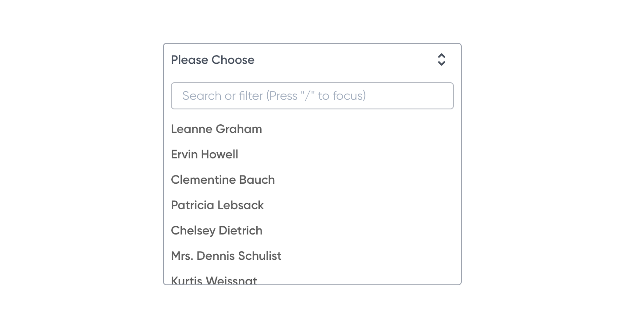The height and width of the screenshot is (322, 644).
Task: Click the first name in the options list
Action: tap(216, 129)
